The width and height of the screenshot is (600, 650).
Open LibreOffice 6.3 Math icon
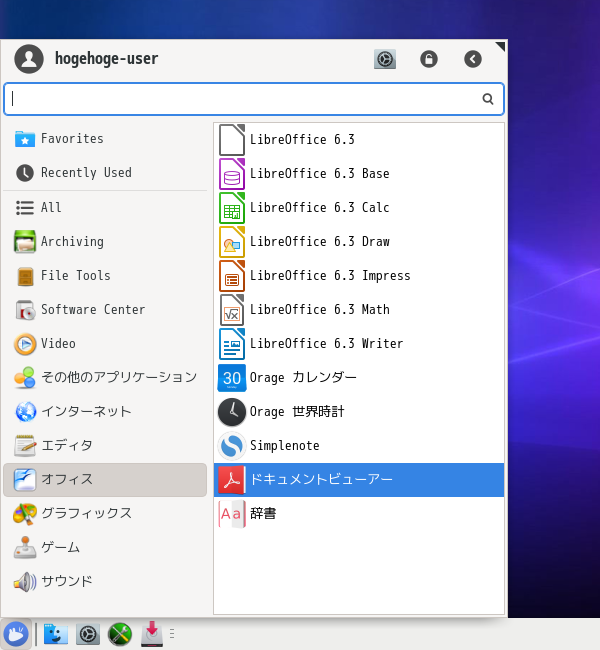(232, 310)
